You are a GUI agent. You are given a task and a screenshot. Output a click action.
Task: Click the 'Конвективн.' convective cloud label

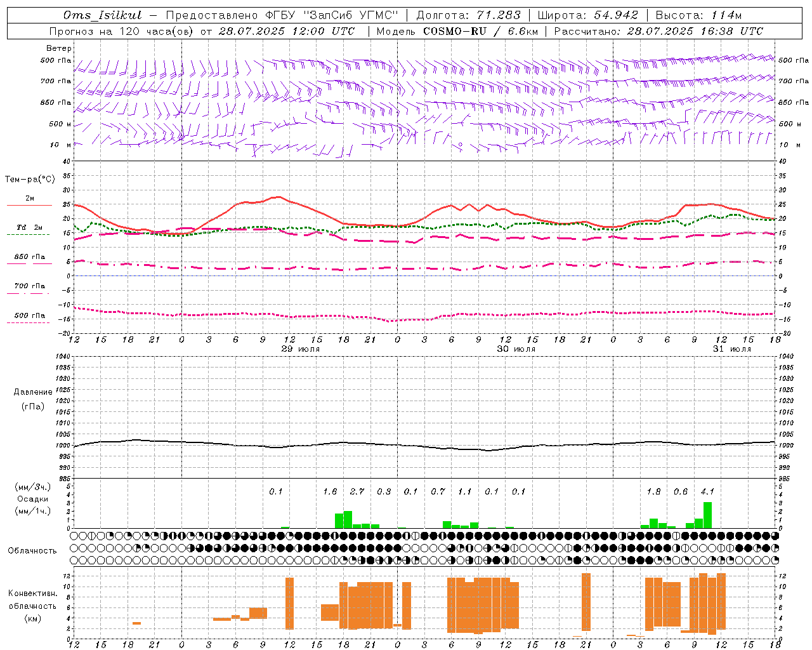(x=33, y=594)
